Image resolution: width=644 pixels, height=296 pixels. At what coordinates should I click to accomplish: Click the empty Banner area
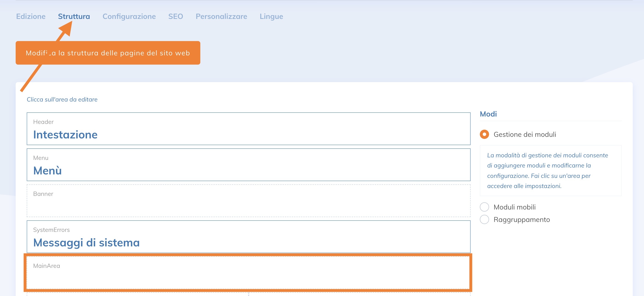pyautogui.click(x=248, y=201)
